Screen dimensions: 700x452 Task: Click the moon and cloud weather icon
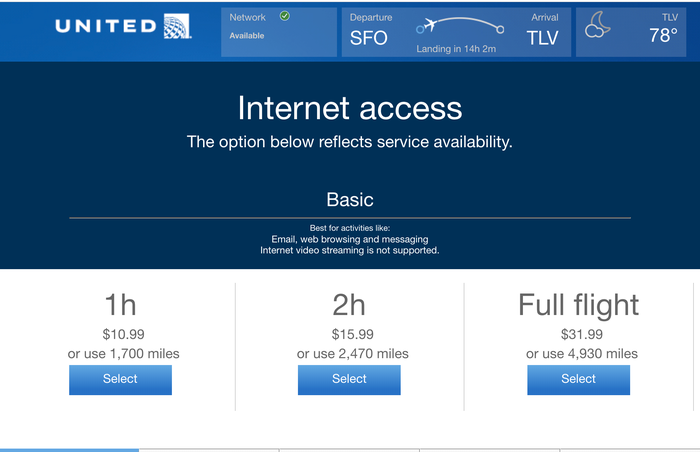pyautogui.click(x=597, y=25)
